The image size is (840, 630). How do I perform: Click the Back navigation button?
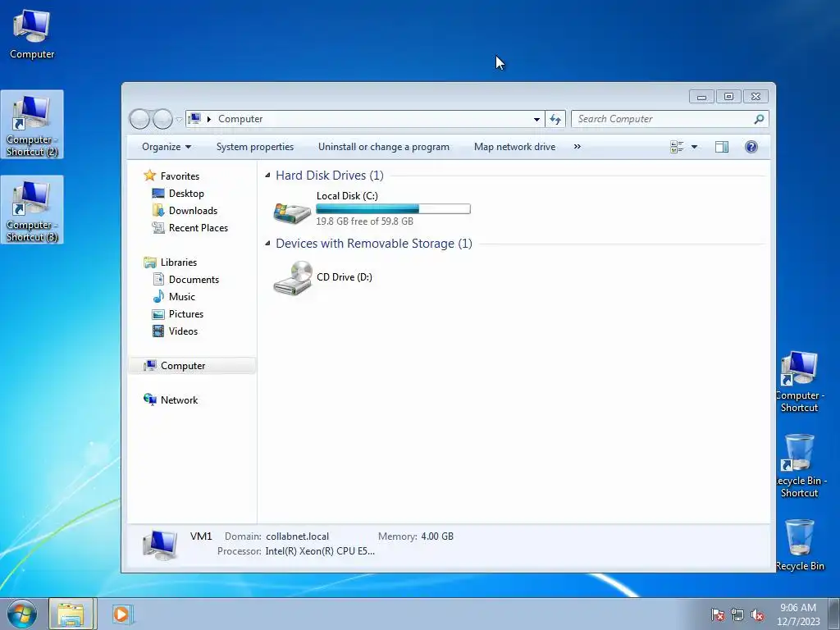click(139, 119)
